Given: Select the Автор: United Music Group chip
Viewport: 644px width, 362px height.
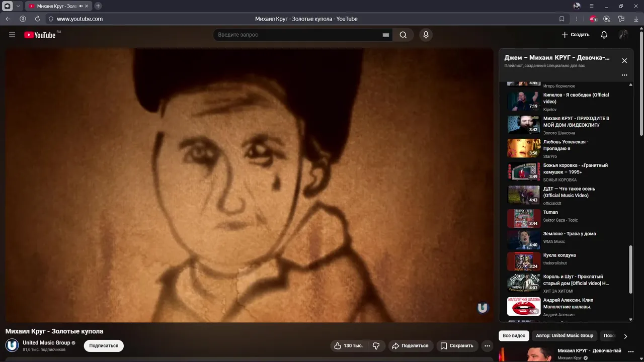Looking at the screenshot, I should pos(565,335).
